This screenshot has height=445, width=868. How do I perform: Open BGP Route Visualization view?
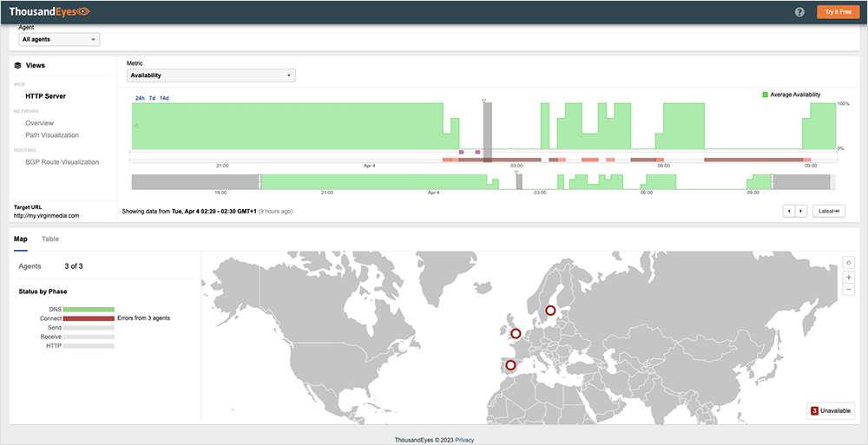(62, 162)
